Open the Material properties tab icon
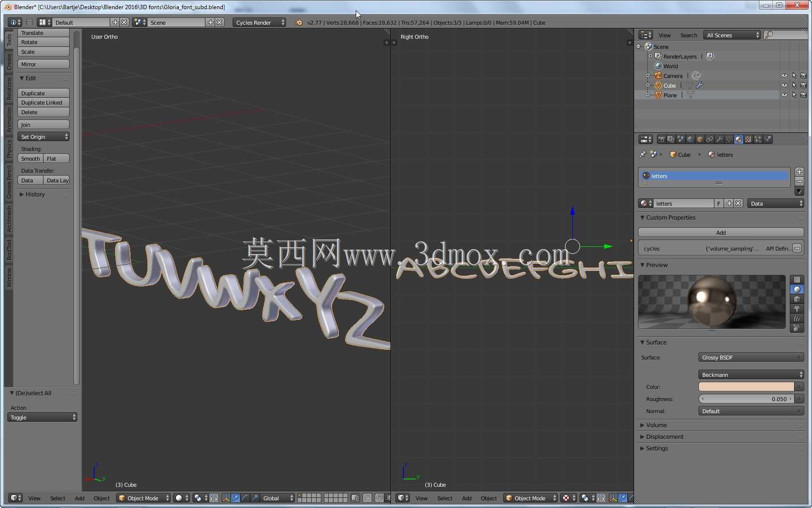This screenshot has width=812, height=508. (739, 139)
